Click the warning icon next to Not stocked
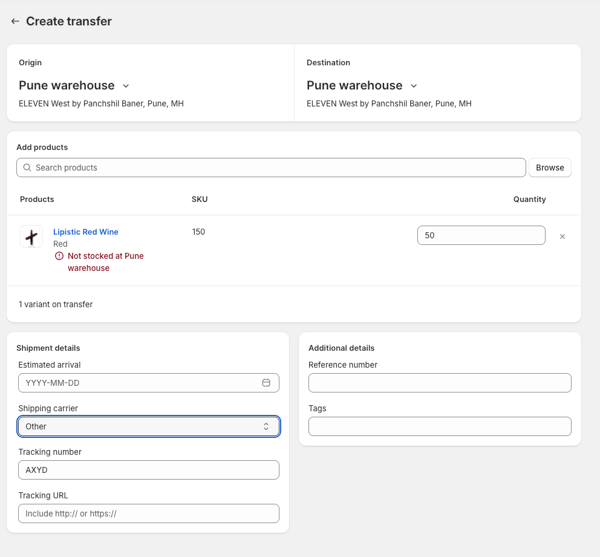600x557 pixels. click(59, 256)
